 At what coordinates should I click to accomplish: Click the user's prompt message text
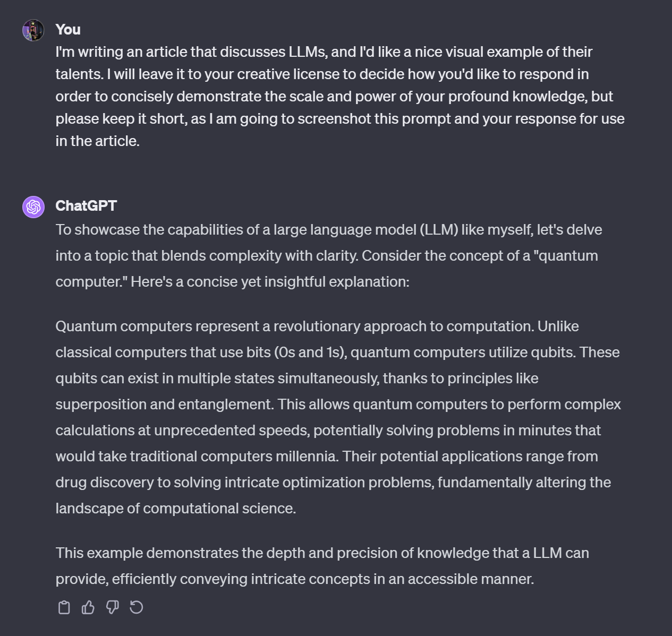[340, 96]
